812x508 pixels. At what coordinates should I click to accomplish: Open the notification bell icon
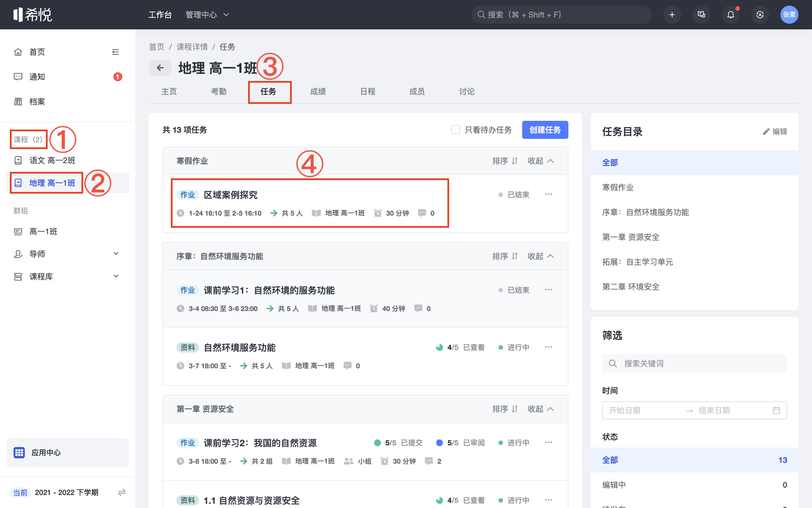(x=731, y=15)
